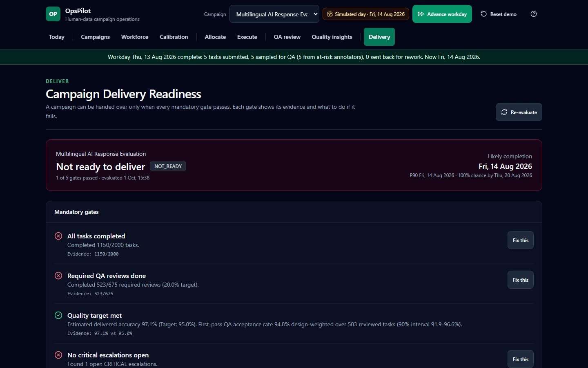Click Fix this for All tasks completed
Viewport: 588px width, 368px height.
click(521, 240)
